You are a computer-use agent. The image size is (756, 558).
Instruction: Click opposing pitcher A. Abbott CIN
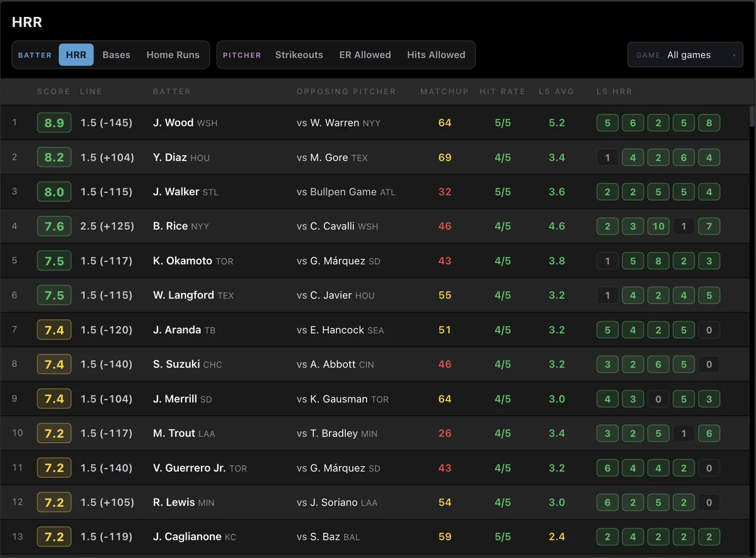pyautogui.click(x=336, y=364)
